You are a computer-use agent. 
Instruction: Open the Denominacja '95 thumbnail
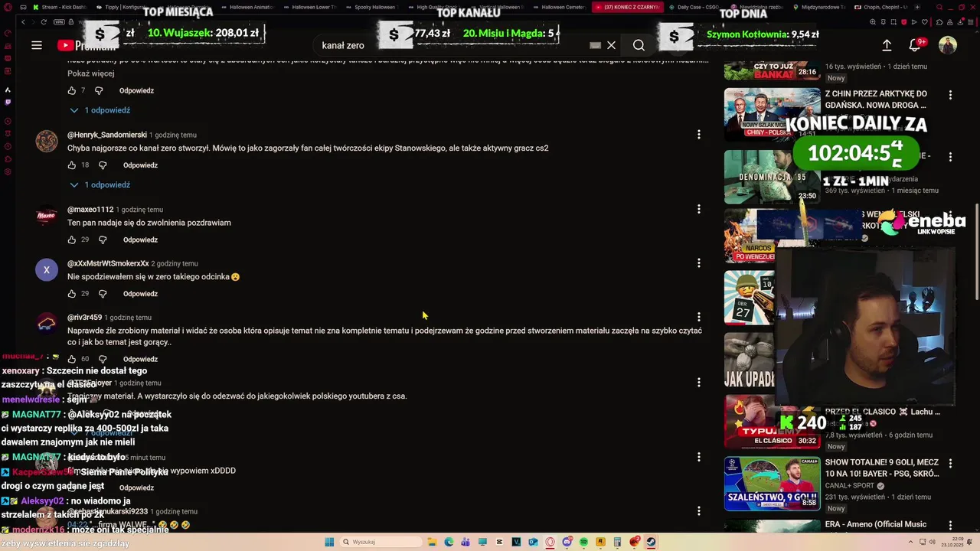772,177
